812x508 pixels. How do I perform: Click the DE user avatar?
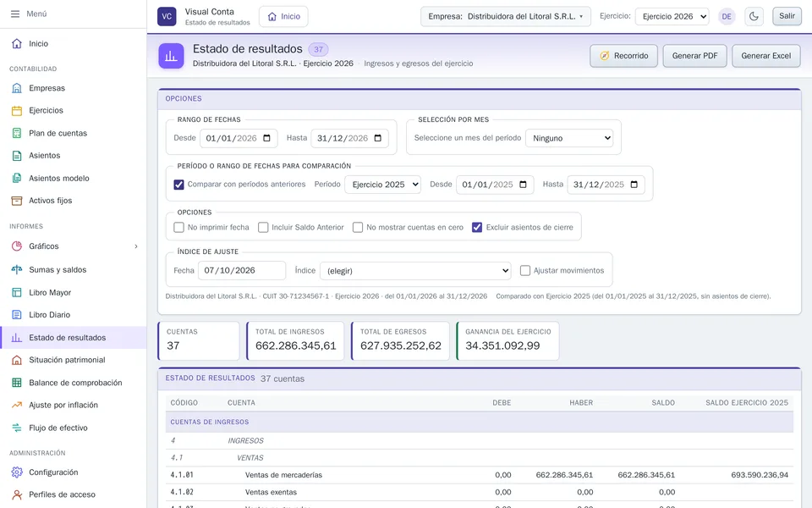tap(727, 16)
